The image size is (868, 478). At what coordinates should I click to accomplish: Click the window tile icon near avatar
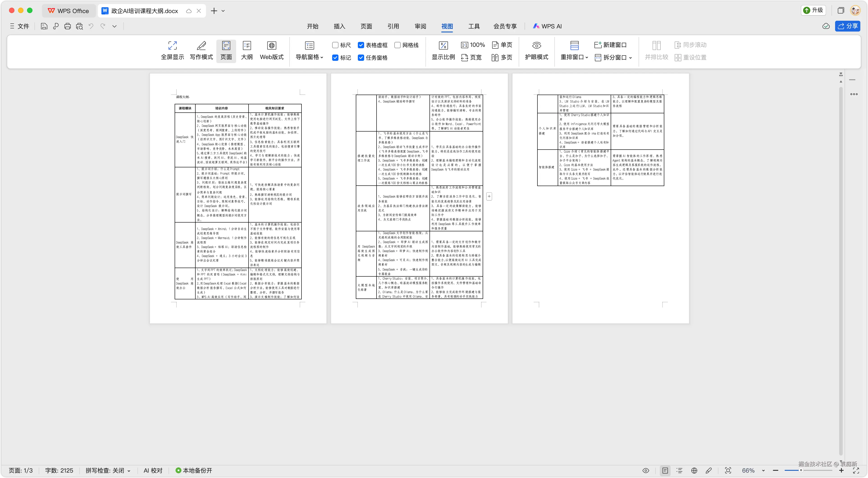(x=840, y=10)
